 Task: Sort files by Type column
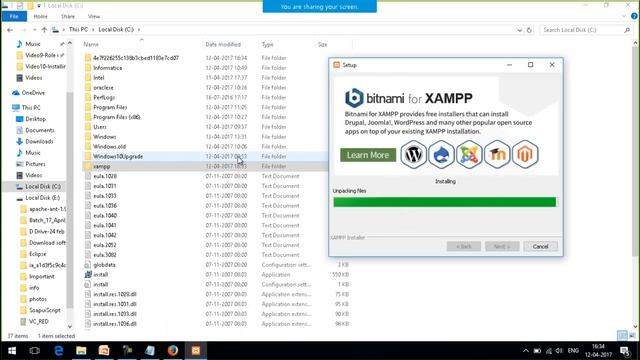point(267,44)
